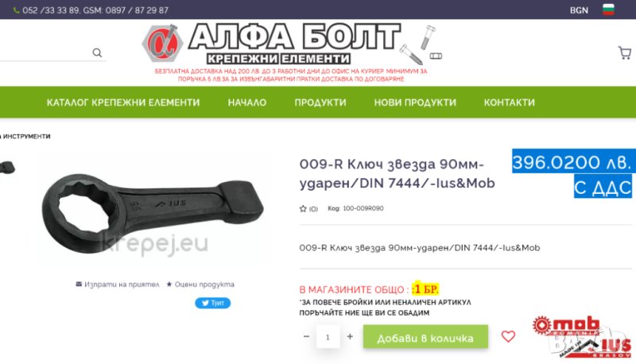Go to НАЧАЛО menu item
Image resolution: width=636 pixels, height=364 pixels.
click(x=247, y=103)
